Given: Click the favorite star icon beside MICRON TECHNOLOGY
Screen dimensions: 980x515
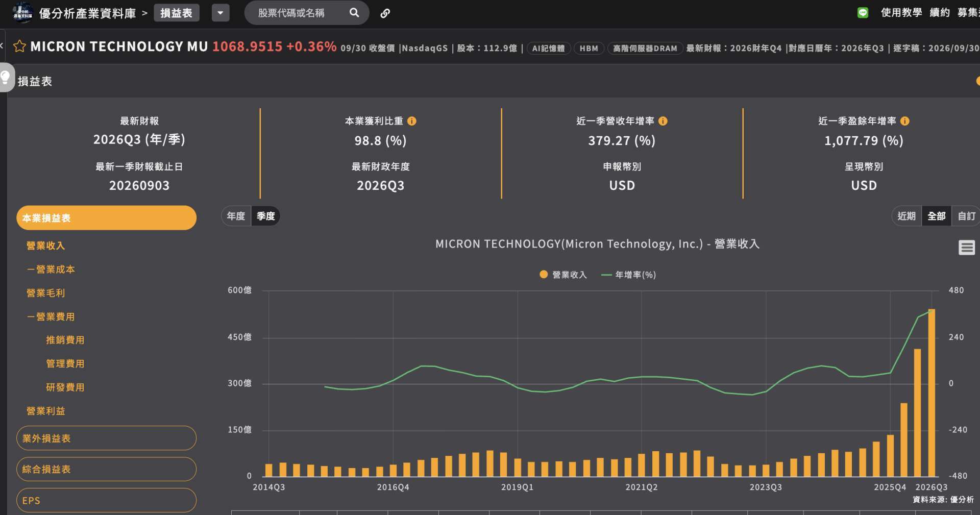Looking at the screenshot, I should click(x=19, y=46).
